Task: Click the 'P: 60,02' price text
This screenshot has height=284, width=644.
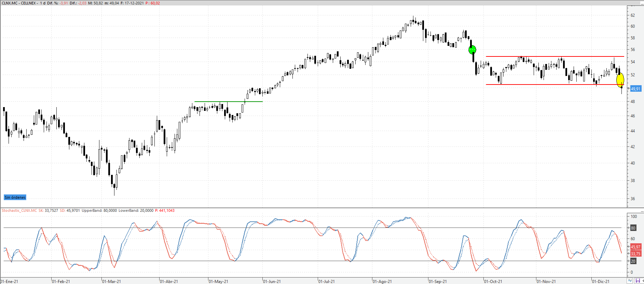Action: 153,3
